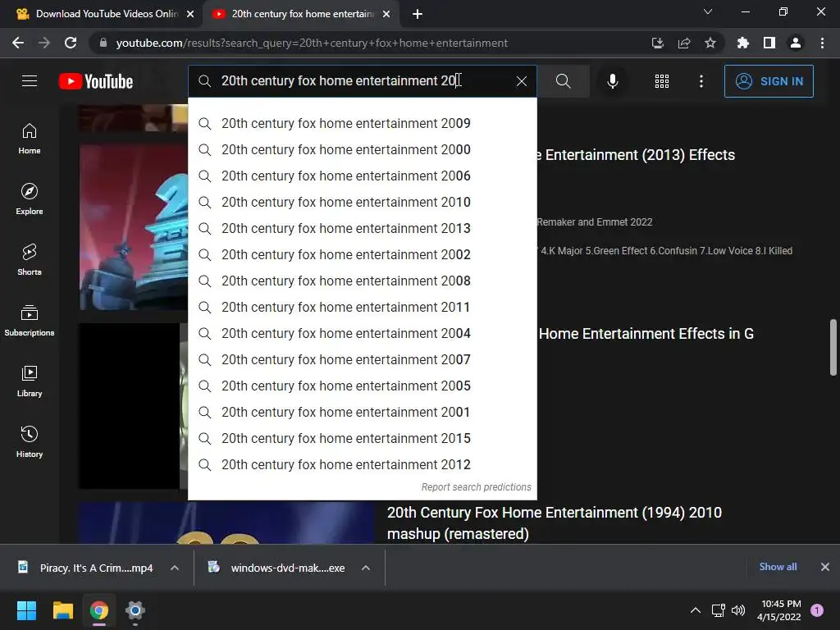Open a new browser tab
The height and width of the screenshot is (630, 840).
click(x=418, y=14)
